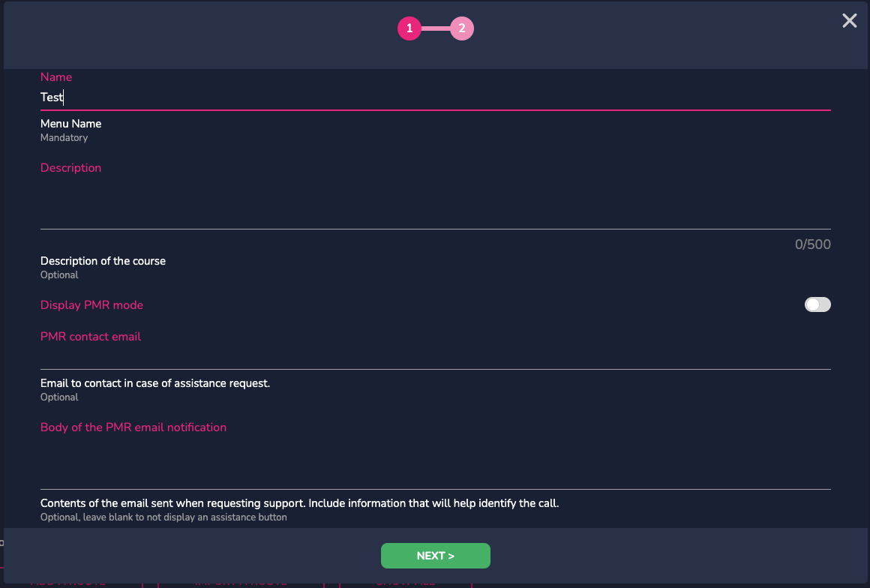The height and width of the screenshot is (588, 870).
Task: Jump to step 2 in the stepper
Action: (x=462, y=29)
